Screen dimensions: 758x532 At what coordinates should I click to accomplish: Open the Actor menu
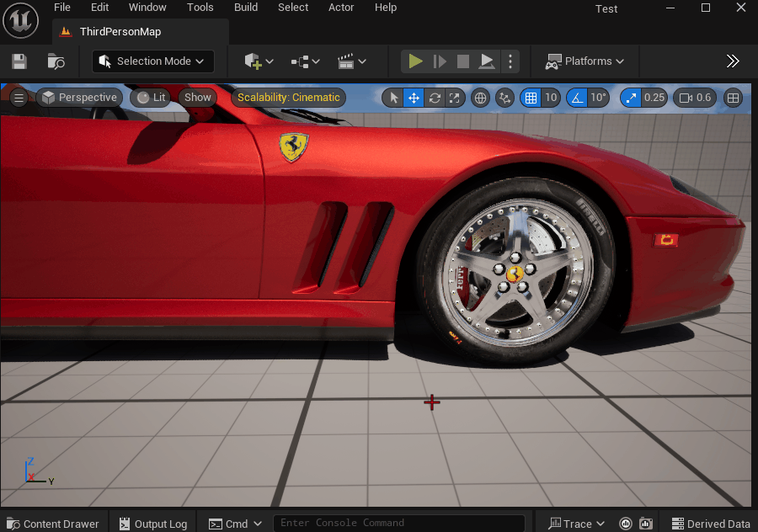pyautogui.click(x=341, y=8)
